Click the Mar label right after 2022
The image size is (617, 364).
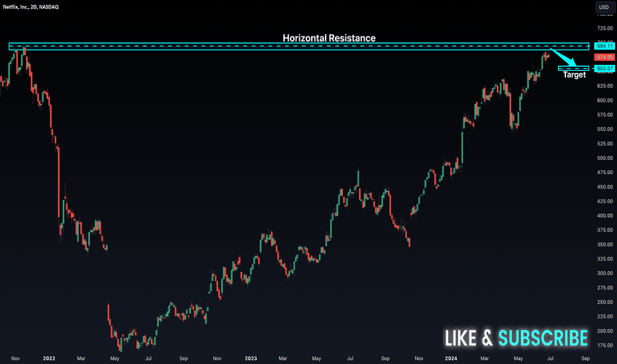click(81, 359)
